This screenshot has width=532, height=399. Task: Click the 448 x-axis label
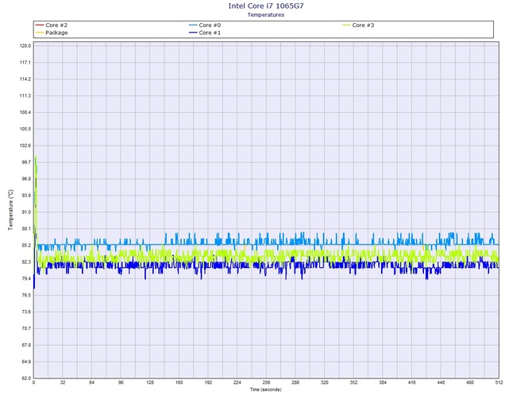tap(441, 382)
